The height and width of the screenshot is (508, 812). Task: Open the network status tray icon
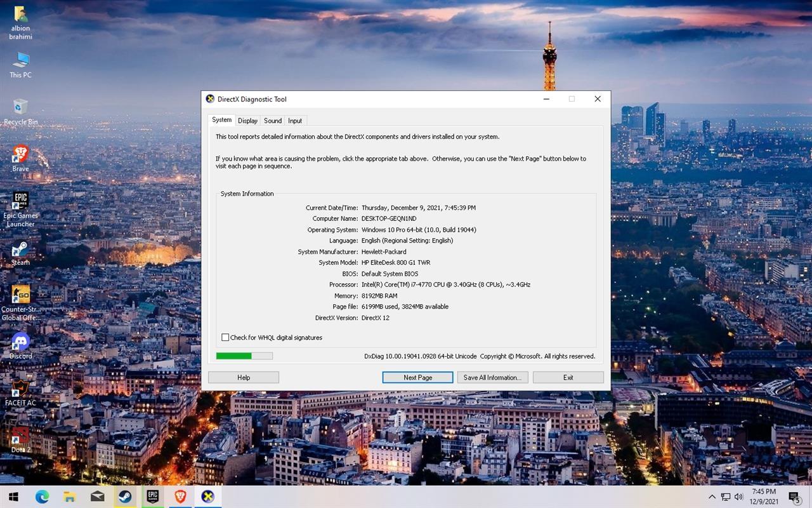pos(726,497)
